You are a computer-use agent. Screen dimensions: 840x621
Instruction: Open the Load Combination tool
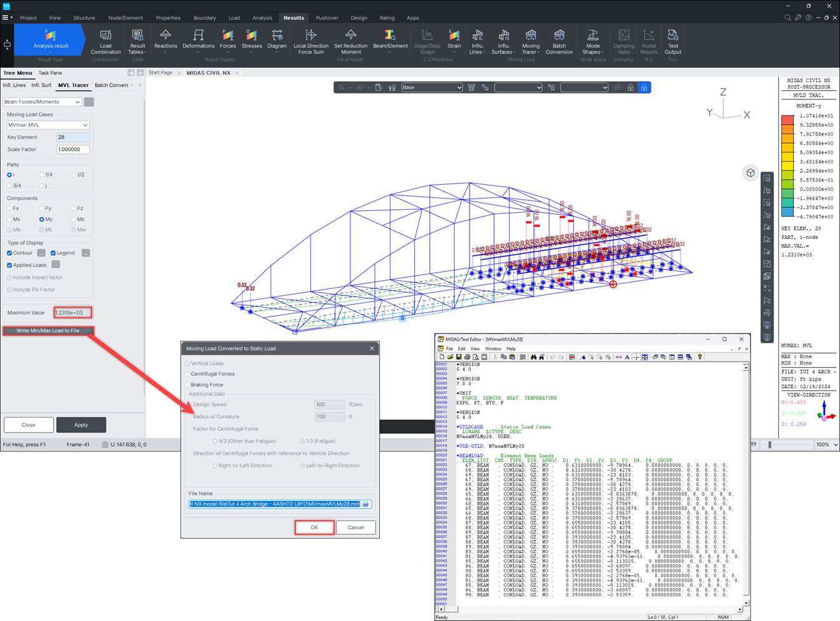(106, 42)
